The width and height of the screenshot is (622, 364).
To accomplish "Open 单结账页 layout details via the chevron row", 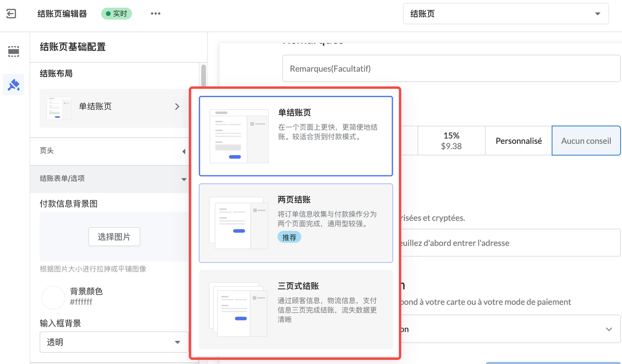I will pos(177,106).
